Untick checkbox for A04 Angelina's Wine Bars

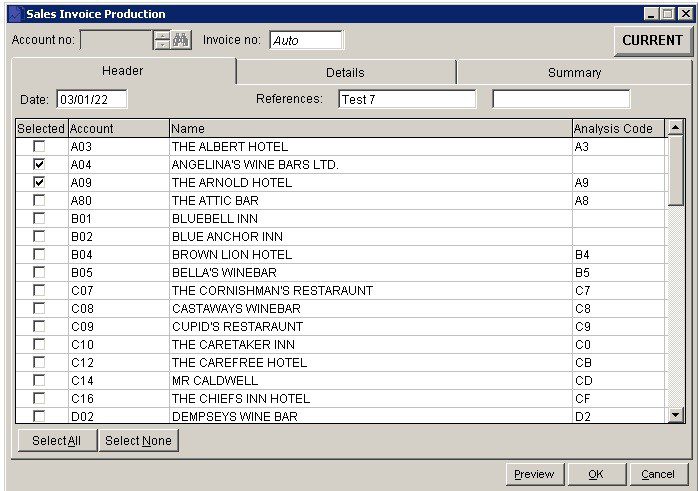point(39,164)
